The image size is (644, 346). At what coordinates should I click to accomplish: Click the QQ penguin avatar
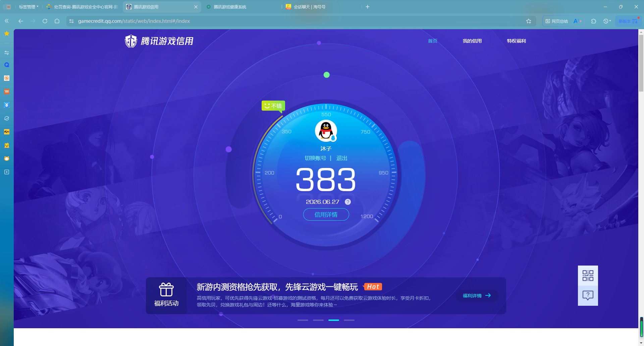click(326, 131)
